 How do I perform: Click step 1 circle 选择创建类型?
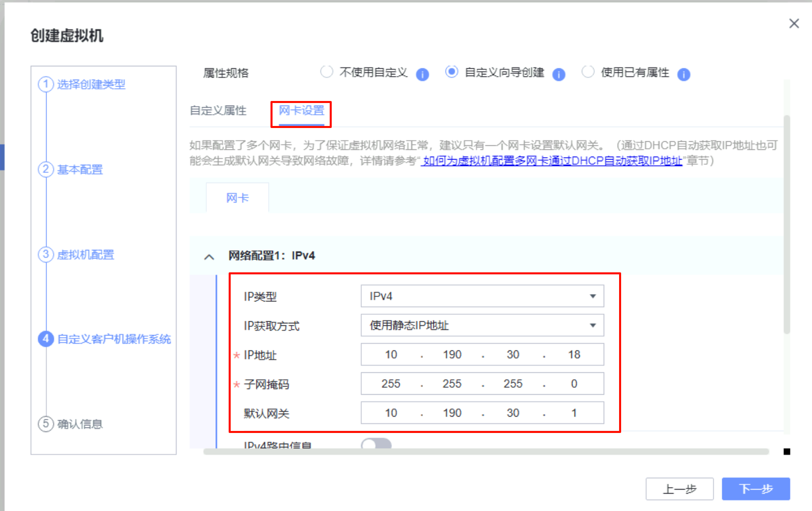pos(46,84)
